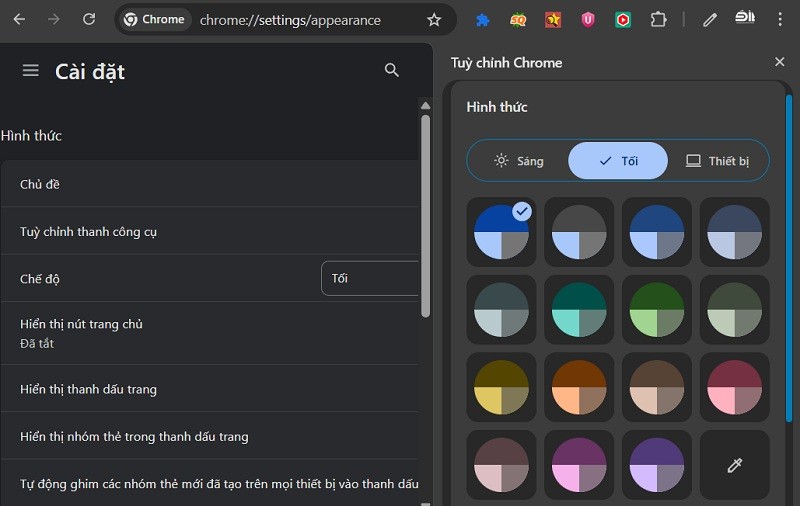This screenshot has width=800, height=506.
Task: Open the blue puzzle piece extension
Action: [482, 20]
